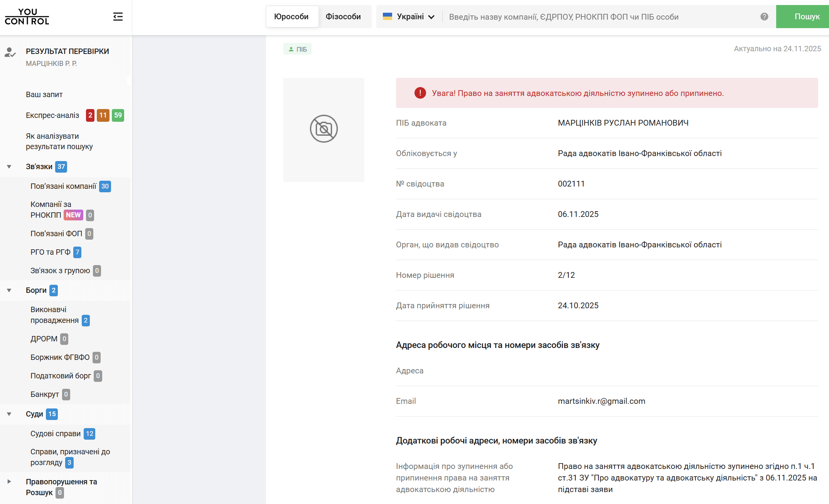Click the green ПІБ tag
The image size is (829, 504).
[297, 49]
